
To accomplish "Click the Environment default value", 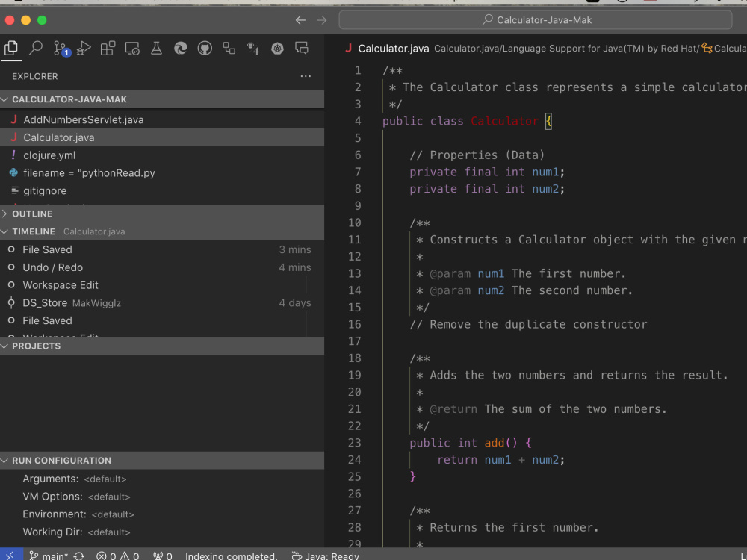I will [113, 514].
